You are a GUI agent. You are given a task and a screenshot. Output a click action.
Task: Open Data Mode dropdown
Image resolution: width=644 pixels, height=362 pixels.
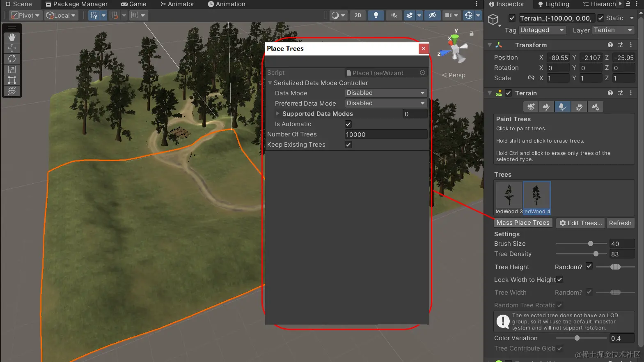[x=386, y=93]
